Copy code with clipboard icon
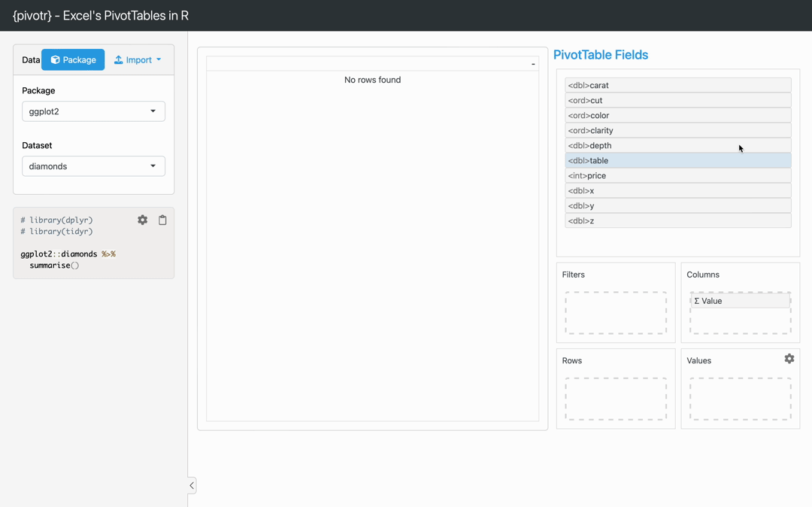The height and width of the screenshot is (507, 812). (162, 220)
